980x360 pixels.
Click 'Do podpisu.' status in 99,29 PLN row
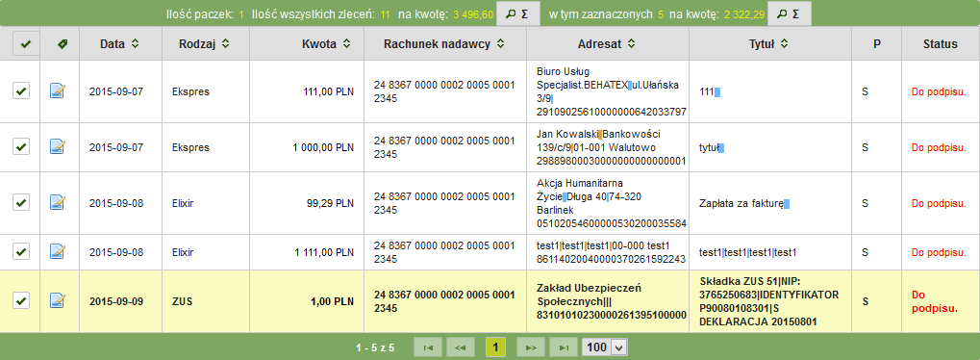939,203
